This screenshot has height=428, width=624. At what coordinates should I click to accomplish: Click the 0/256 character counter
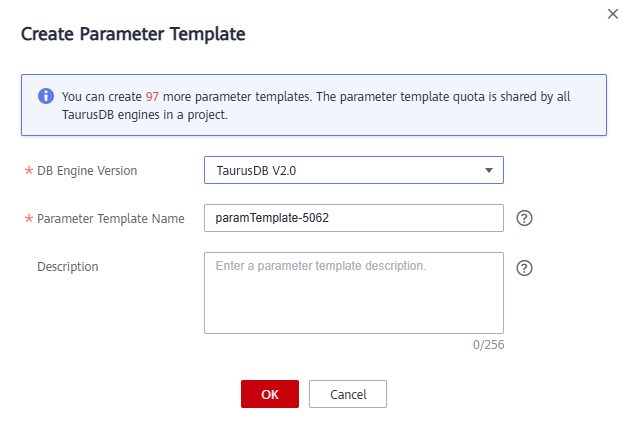click(x=488, y=344)
